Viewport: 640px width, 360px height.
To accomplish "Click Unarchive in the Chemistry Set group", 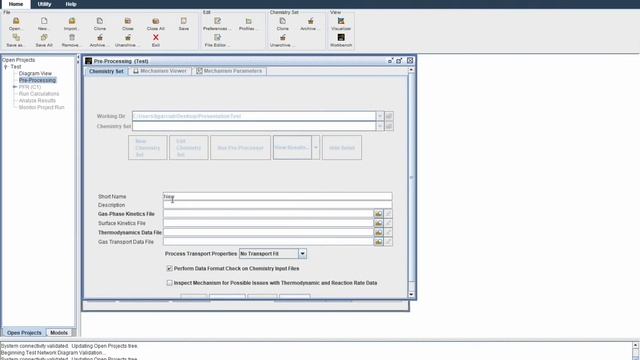I will 282,38.
